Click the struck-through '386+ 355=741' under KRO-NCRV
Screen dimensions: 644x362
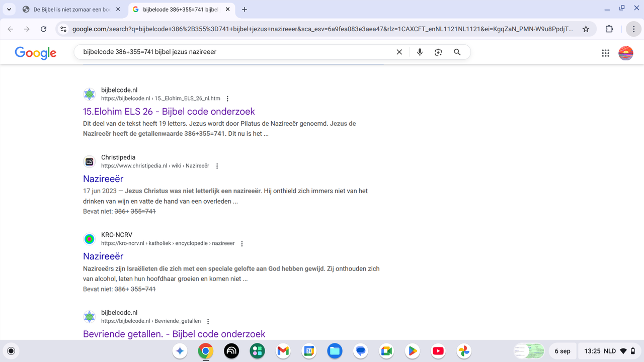[135, 289]
